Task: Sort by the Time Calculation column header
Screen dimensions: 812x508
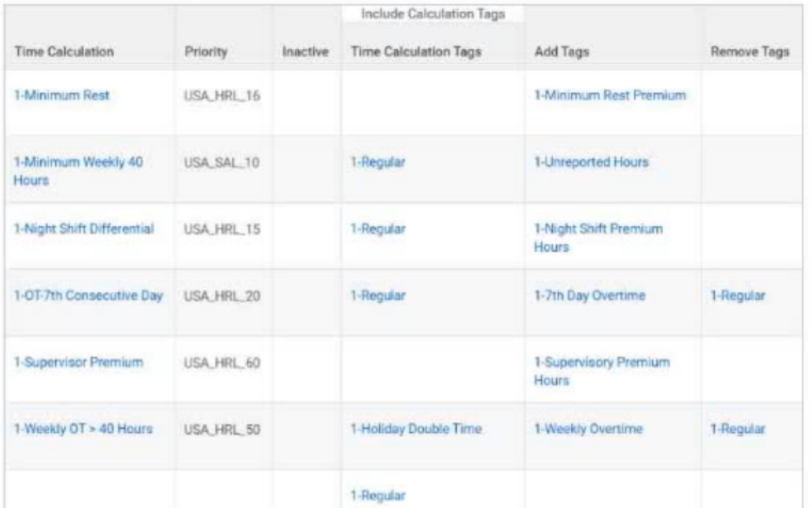Action: 65,52
